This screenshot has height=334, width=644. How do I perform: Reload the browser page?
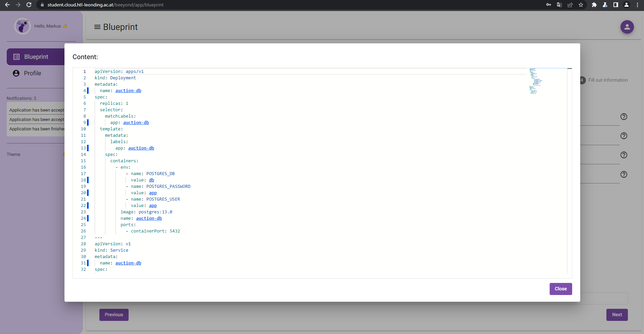point(29,5)
